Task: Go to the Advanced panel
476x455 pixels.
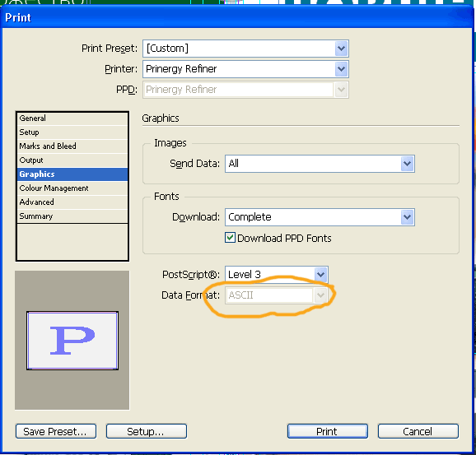Action: 72,202
